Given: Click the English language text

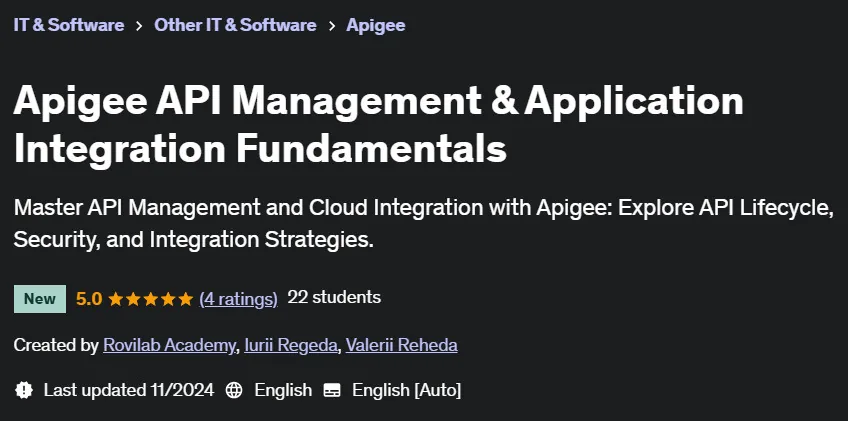Looking at the screenshot, I should (283, 390).
